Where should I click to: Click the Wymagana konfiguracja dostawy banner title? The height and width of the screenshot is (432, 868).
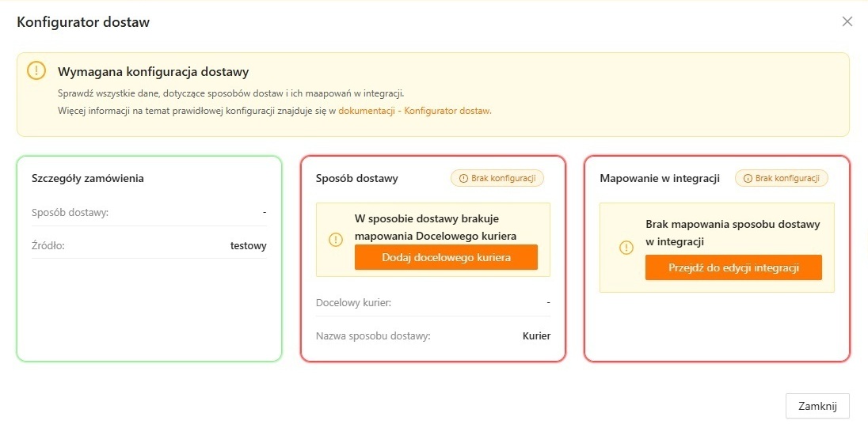tap(153, 72)
